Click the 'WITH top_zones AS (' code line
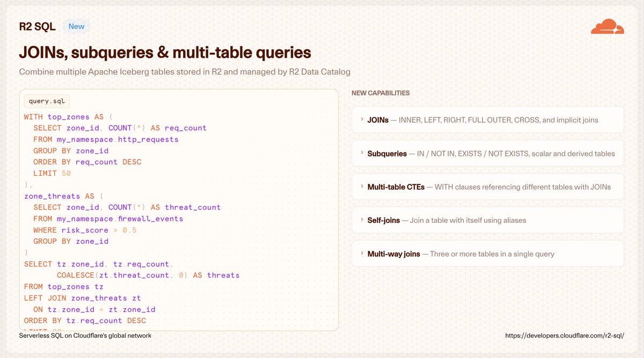 (69, 116)
